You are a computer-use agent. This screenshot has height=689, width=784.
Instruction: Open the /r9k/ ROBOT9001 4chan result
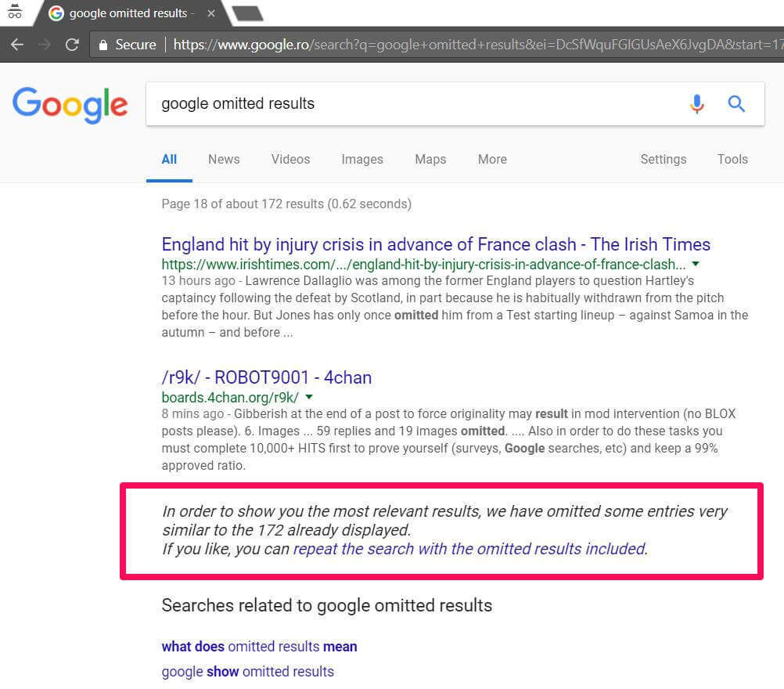coord(267,377)
